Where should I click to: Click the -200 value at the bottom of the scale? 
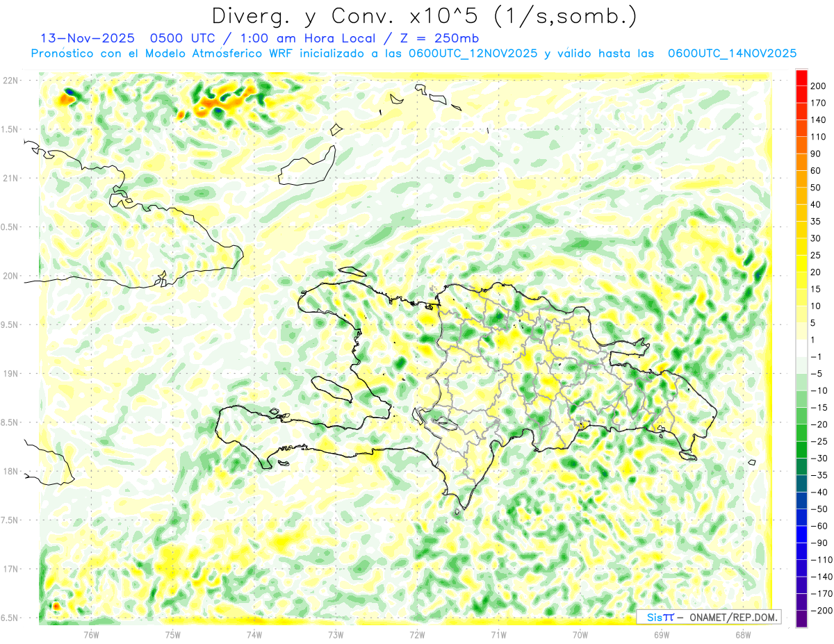[822, 611]
